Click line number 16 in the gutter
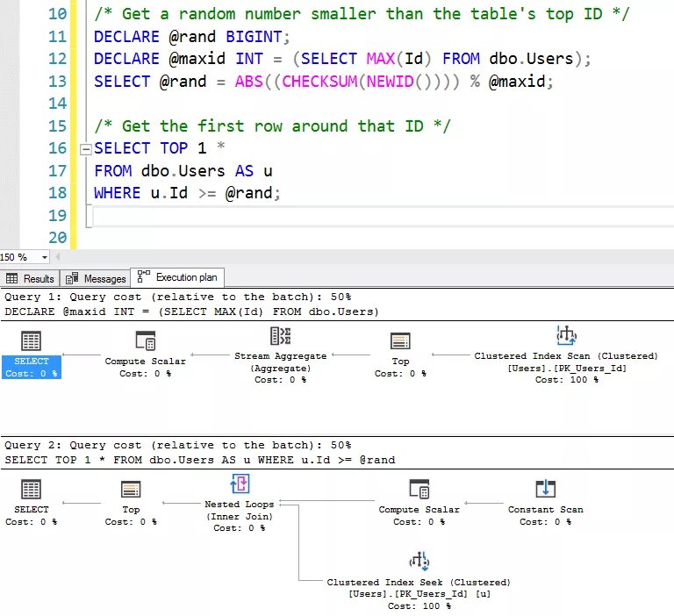 57,148
